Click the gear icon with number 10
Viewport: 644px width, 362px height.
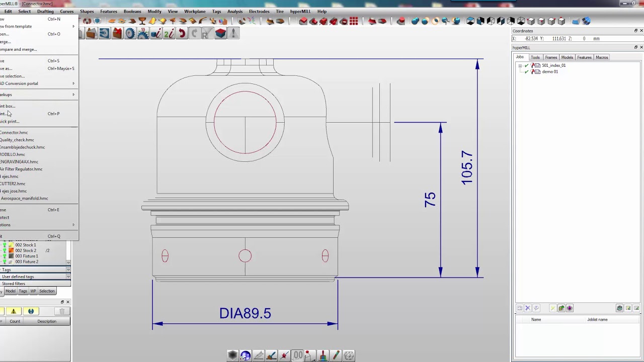pyautogui.click(x=143, y=34)
